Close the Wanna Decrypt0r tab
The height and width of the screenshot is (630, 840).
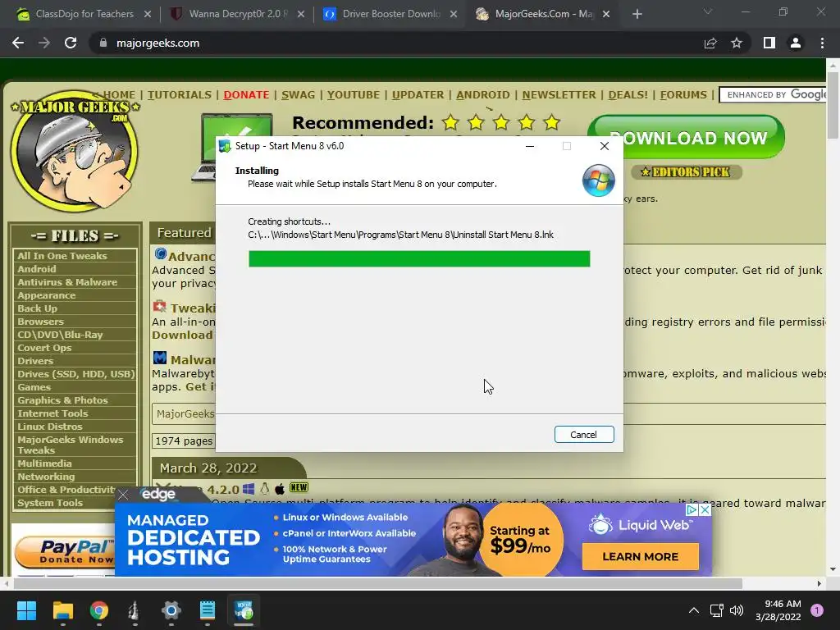(x=301, y=15)
